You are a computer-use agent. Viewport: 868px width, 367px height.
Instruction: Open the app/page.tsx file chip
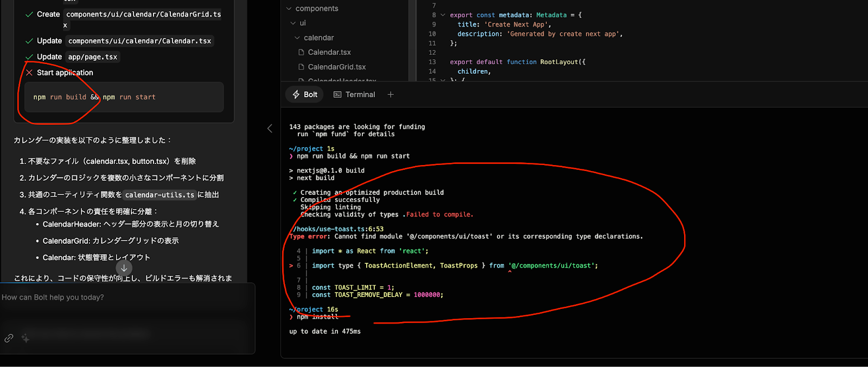[93, 56]
